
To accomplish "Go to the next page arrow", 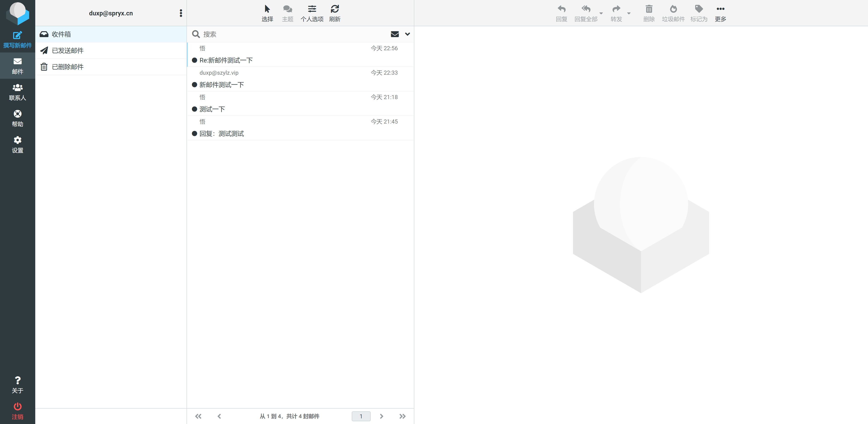I will point(381,416).
